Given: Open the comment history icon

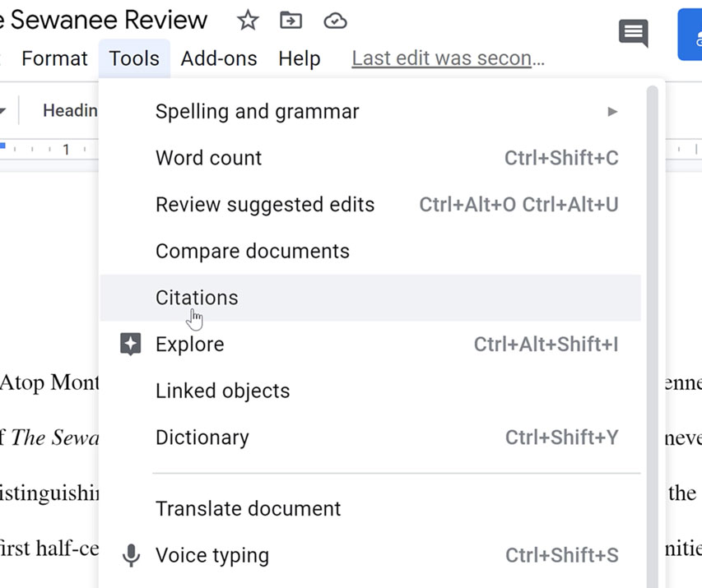Looking at the screenshot, I should [633, 34].
